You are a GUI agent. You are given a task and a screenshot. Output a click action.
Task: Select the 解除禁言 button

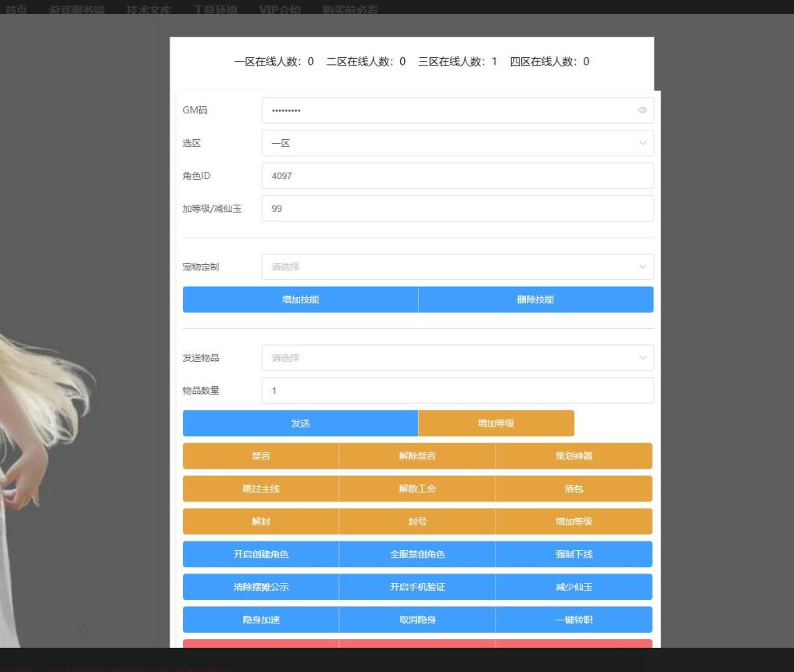click(x=417, y=456)
